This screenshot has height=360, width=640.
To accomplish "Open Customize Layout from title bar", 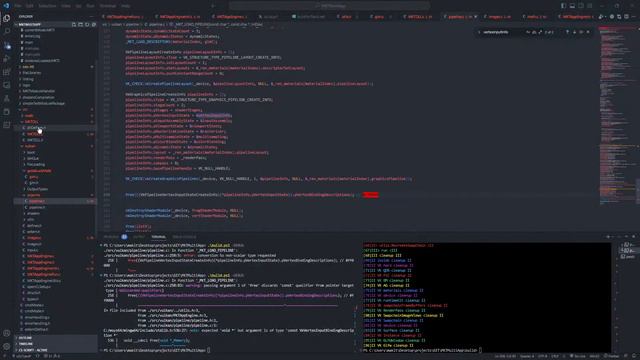I will tap(590, 6).
